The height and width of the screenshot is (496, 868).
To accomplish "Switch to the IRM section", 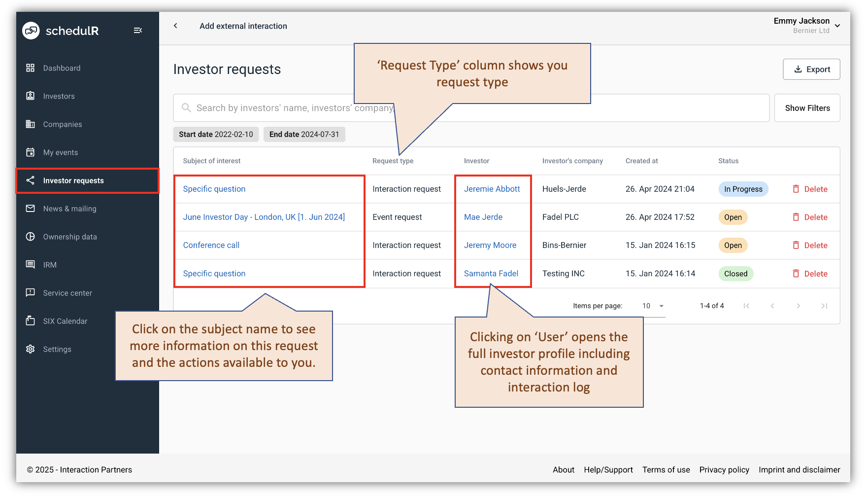I will click(31, 265).
